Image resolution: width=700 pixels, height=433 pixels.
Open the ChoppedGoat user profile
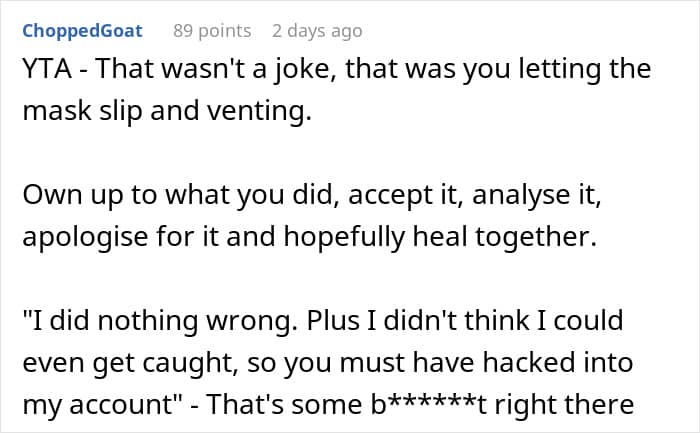(x=81, y=31)
